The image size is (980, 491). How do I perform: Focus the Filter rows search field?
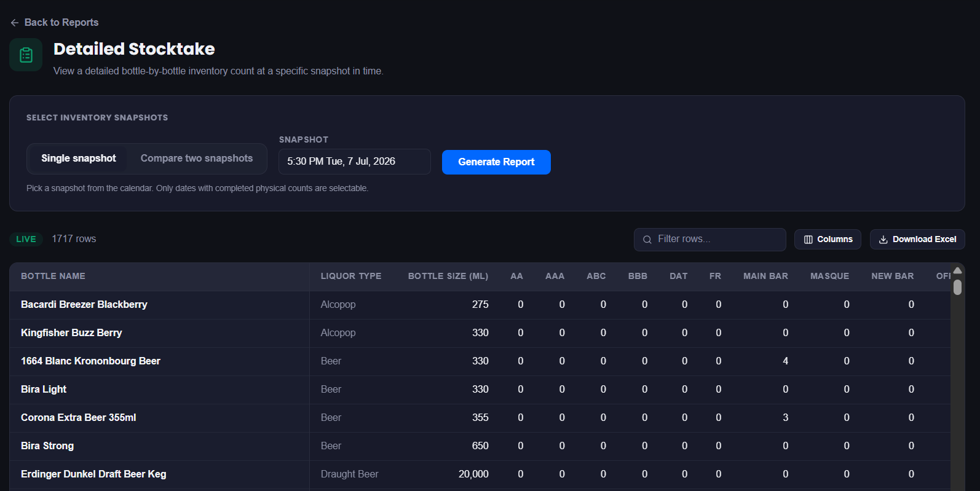click(710, 239)
